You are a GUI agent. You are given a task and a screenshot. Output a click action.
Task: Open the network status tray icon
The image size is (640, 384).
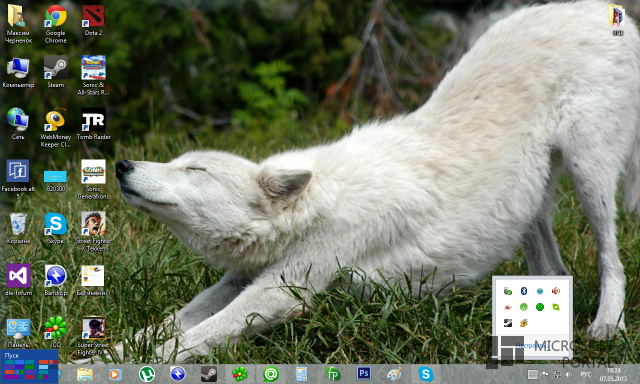click(557, 374)
